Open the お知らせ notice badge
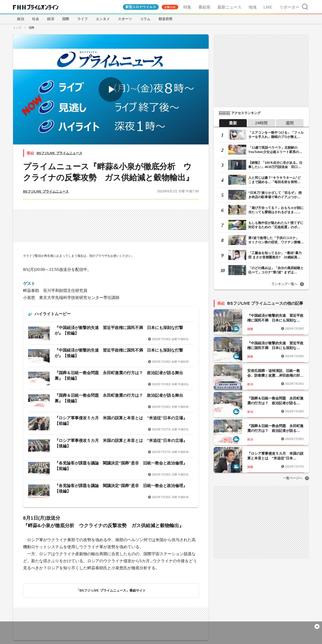Viewport: 322px width, 644px height. [170, 7]
